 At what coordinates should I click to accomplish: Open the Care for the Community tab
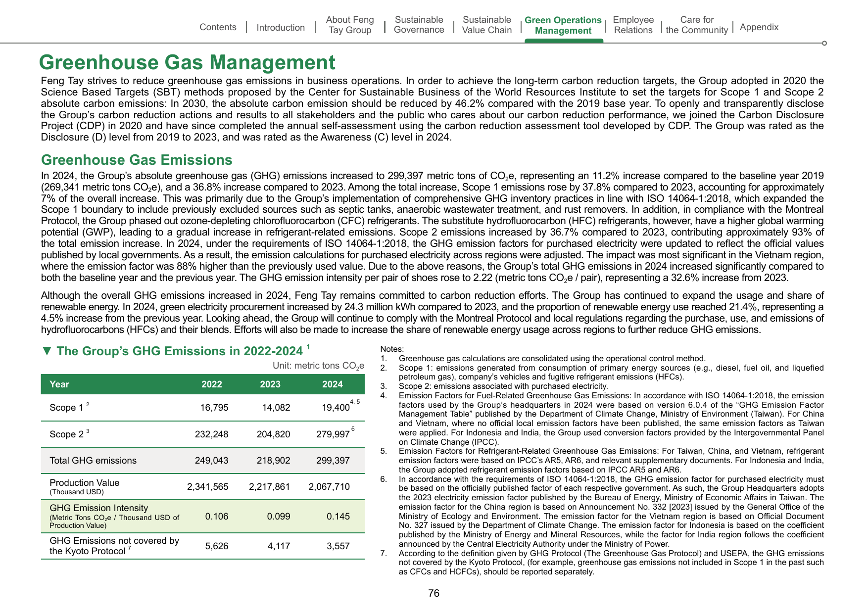tap(697, 25)
